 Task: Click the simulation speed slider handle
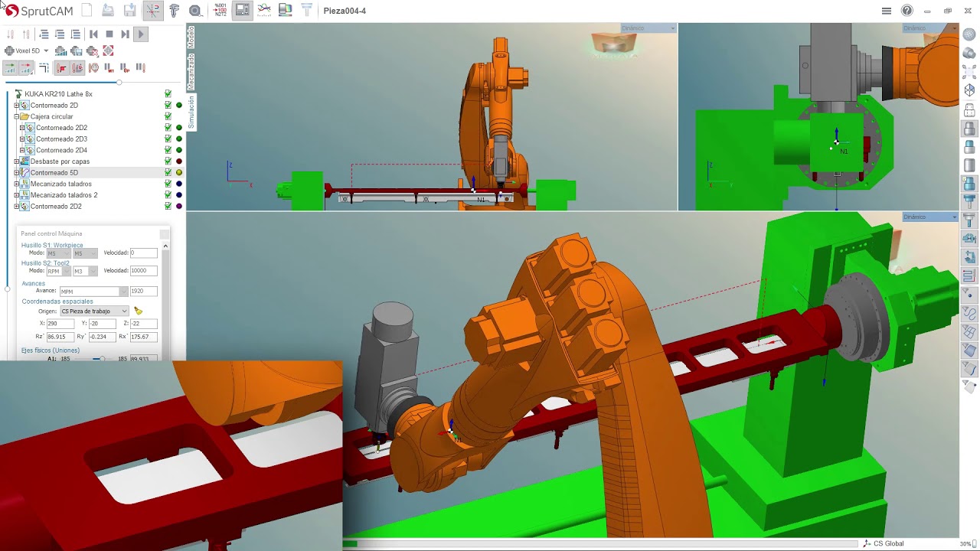tap(119, 82)
